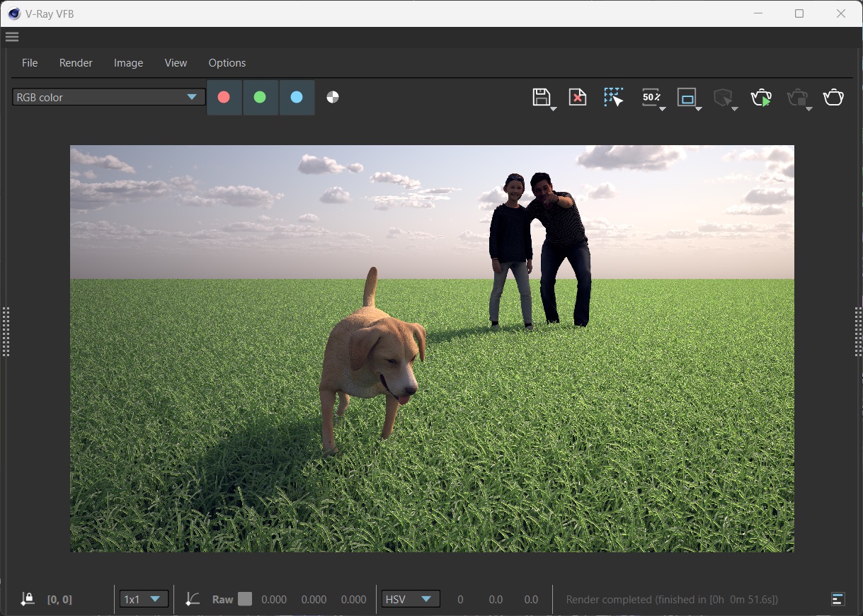863x616 pixels.
Task: Switch to mono/alpha channel view icon
Action: click(x=333, y=97)
